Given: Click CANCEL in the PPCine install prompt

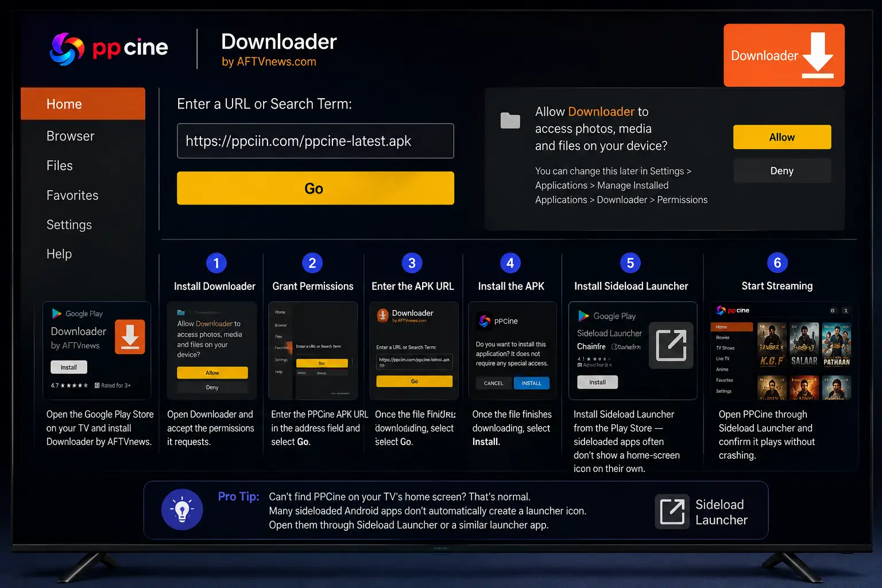Looking at the screenshot, I should click(x=493, y=383).
